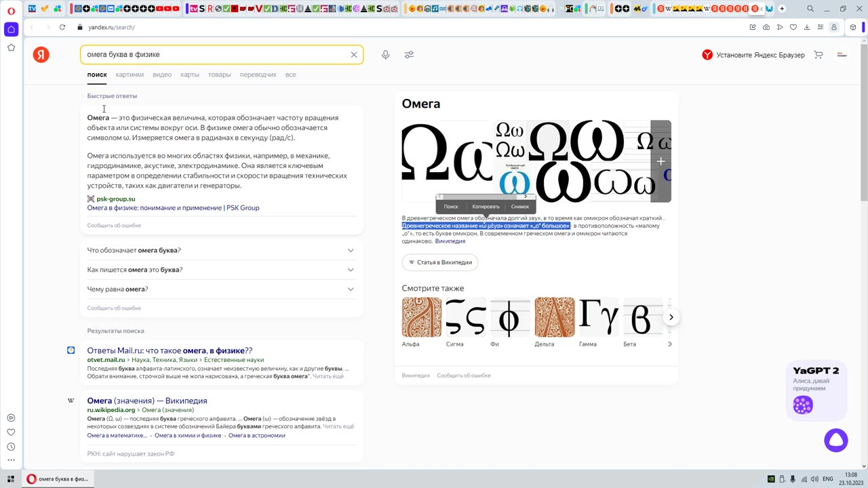868x488 pixels.
Task: Switch to the картинки tab
Action: [130, 75]
